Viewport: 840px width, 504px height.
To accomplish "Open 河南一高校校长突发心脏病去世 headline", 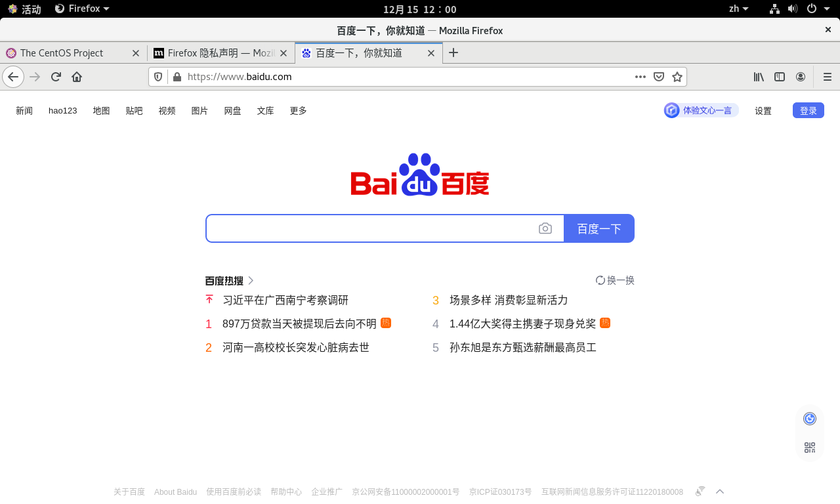I will click(296, 347).
